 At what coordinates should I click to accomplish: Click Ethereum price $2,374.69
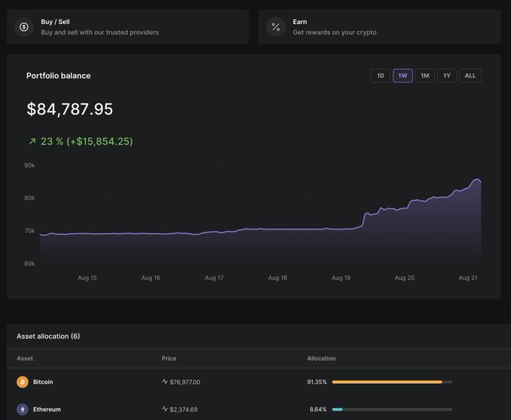point(184,409)
